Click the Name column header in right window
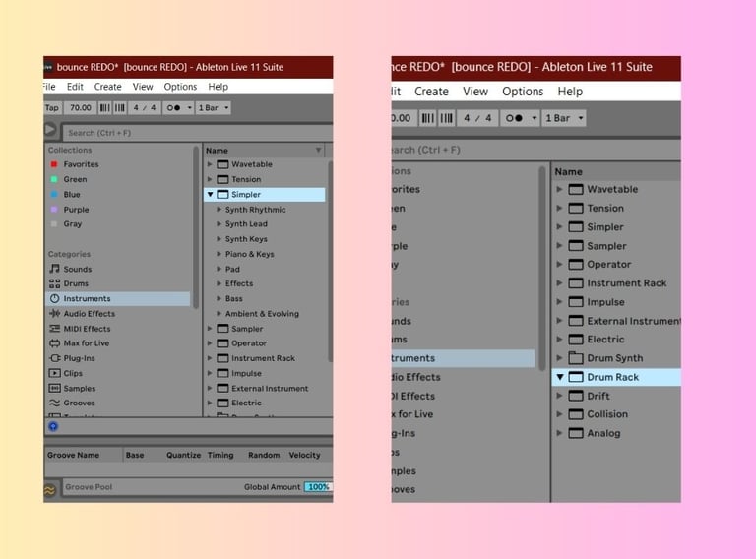Viewport: 756px width, 559px height. pos(616,171)
